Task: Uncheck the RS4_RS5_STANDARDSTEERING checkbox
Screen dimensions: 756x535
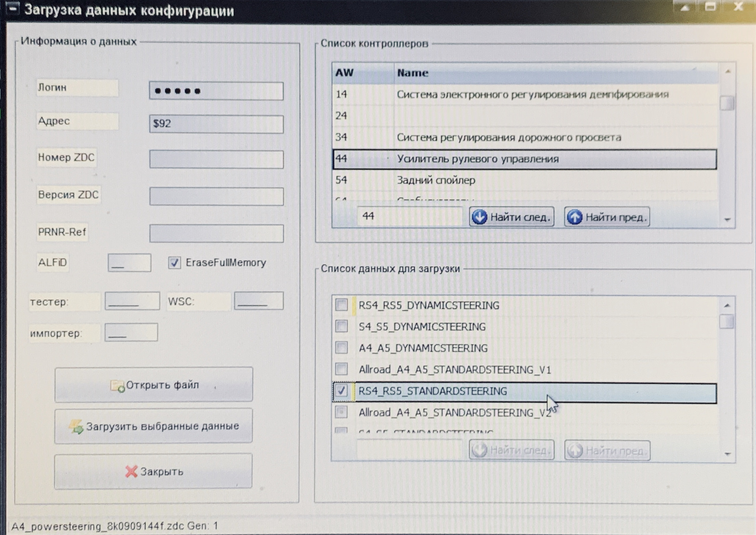Action: [341, 391]
